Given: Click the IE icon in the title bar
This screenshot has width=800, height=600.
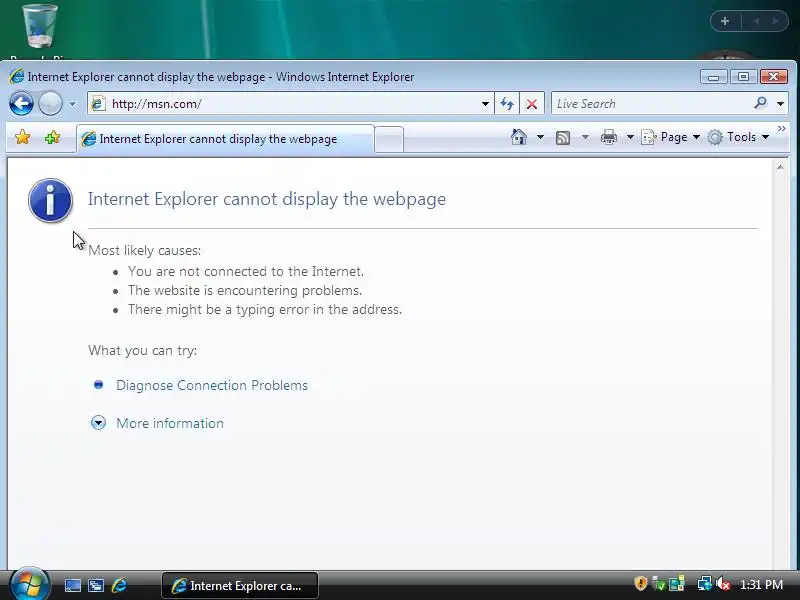Looking at the screenshot, I should [x=16, y=77].
